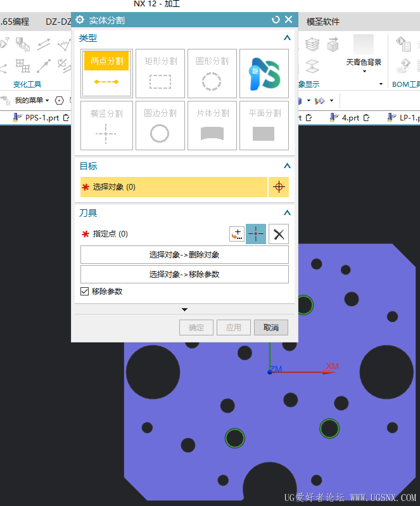This screenshot has height=506, width=420.
Task: Click the cube with arrow icon
Action: coord(333,44)
